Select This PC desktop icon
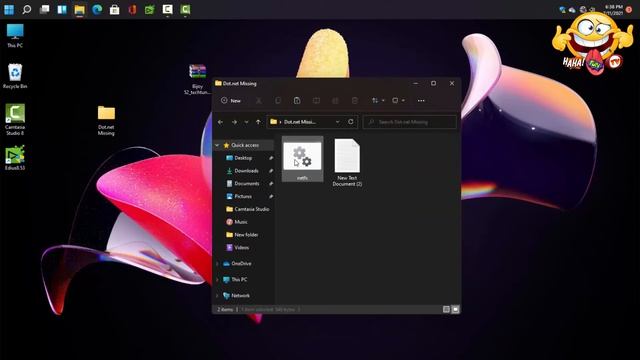Screen dimensions: 640x360 pyautogui.click(x=15, y=36)
